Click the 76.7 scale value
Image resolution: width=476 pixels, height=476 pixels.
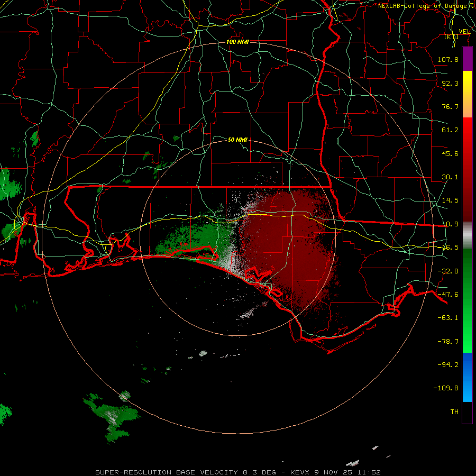pyautogui.click(x=450, y=106)
